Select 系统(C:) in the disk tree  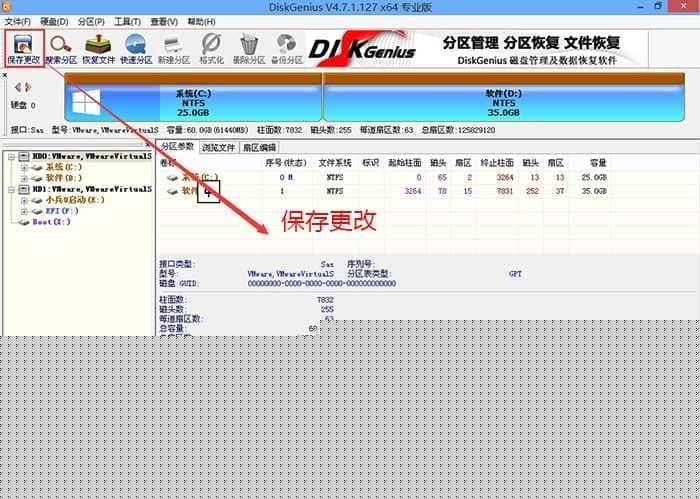coord(64,167)
